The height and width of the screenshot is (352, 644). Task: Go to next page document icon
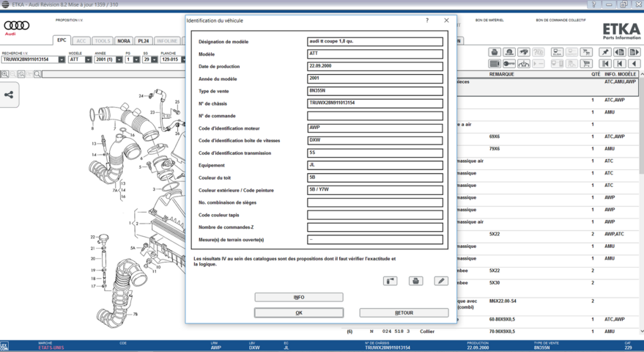click(634, 52)
